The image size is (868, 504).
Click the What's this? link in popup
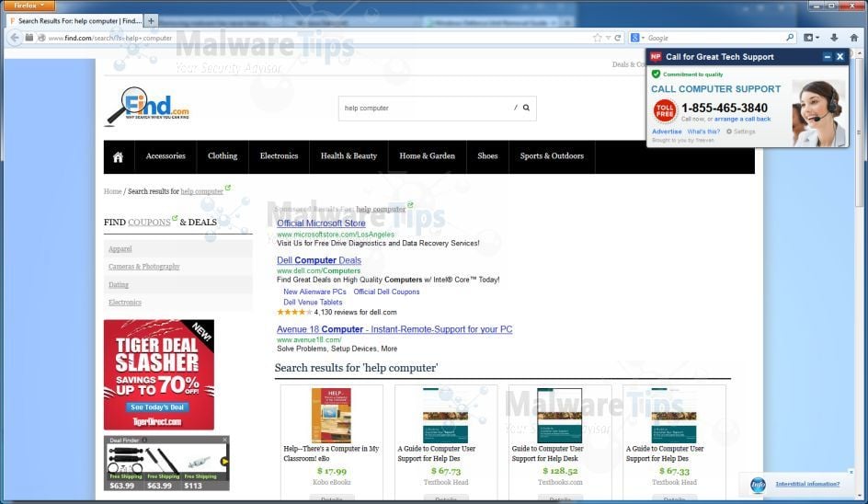click(x=703, y=132)
